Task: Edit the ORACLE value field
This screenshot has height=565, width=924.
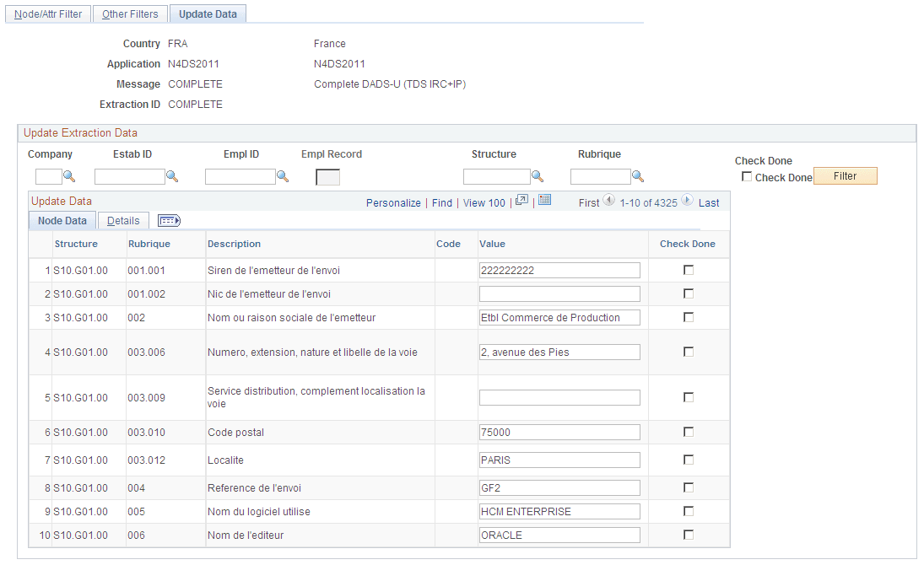Action: coord(559,535)
